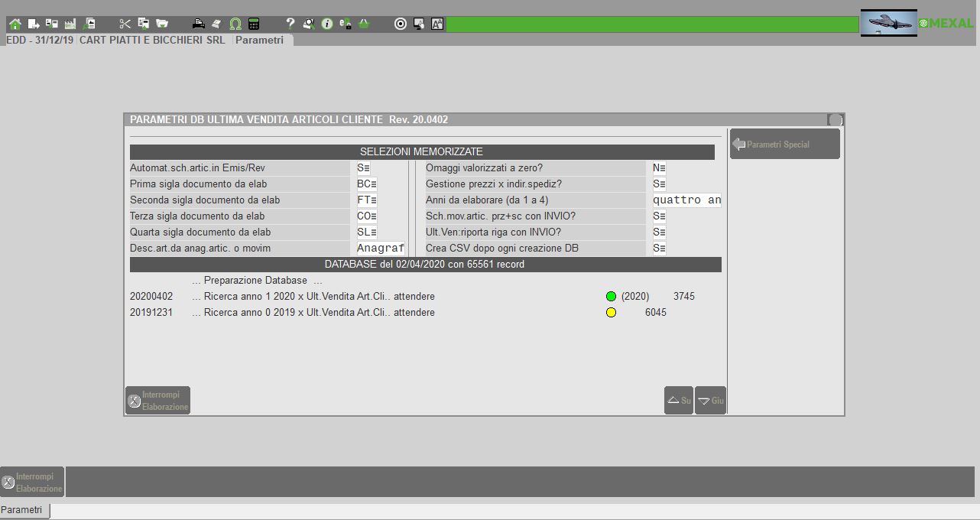Click the target circle icon

[401, 24]
